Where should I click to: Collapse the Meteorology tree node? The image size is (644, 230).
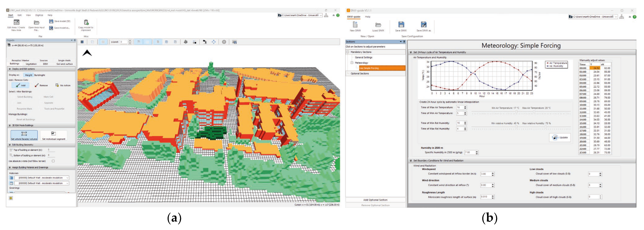352,63
